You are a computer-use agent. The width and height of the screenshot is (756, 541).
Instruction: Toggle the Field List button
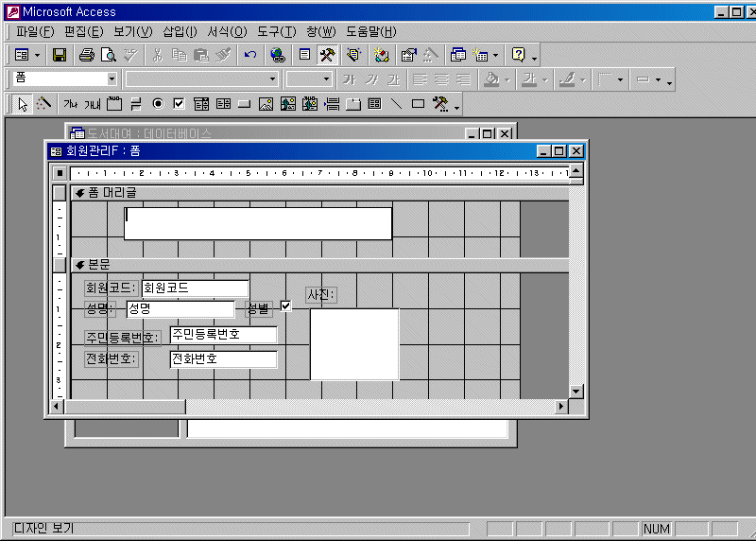(x=304, y=55)
